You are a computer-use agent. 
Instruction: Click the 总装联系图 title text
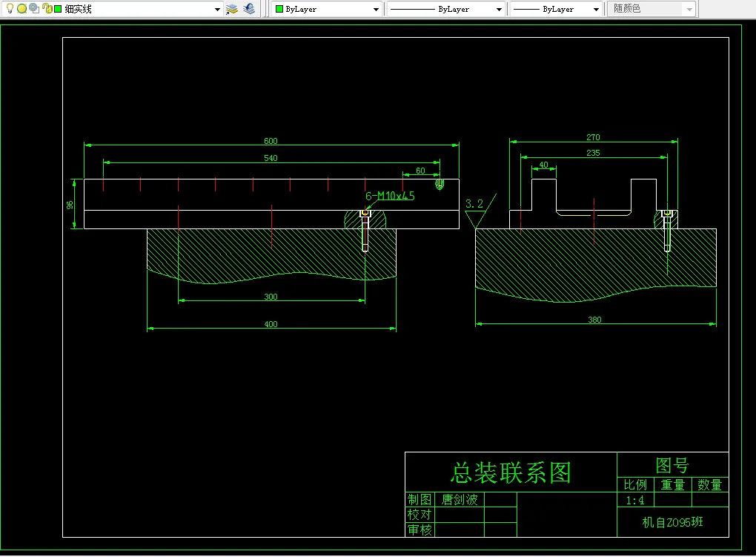(x=511, y=472)
